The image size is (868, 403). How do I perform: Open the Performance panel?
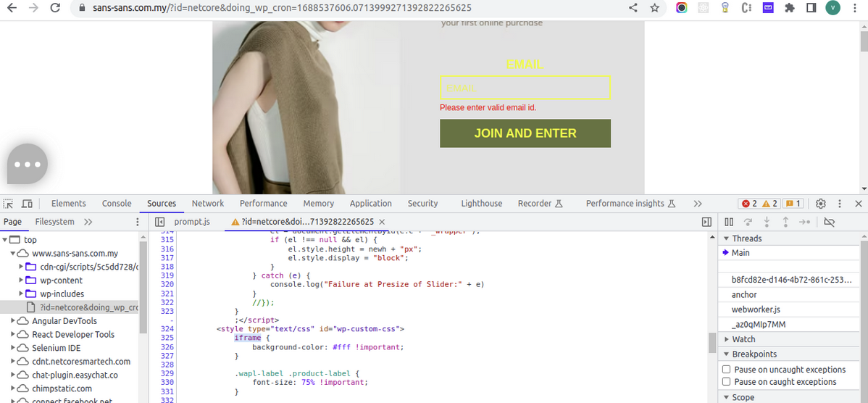[x=264, y=204]
